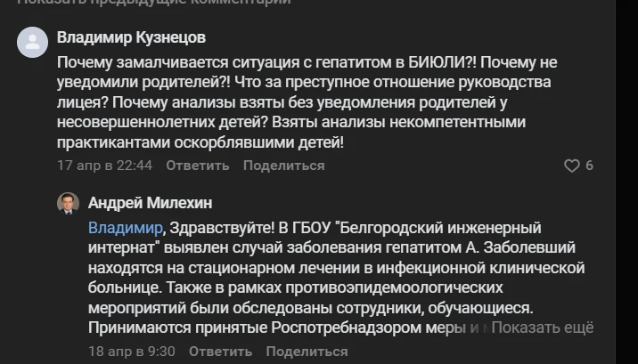The image size is (638, 364).
Task: Expand reply text with Показать ещё
Action: 542,328
